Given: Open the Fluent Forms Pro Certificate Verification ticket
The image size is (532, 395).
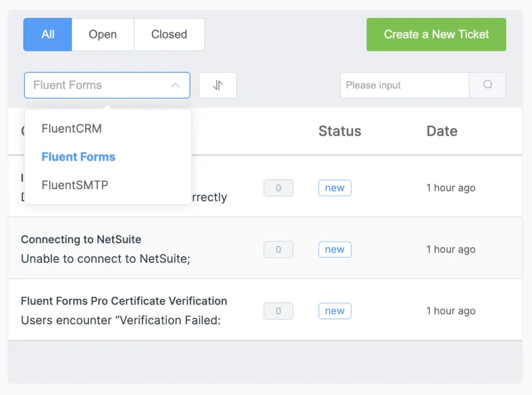Looking at the screenshot, I should tap(124, 301).
